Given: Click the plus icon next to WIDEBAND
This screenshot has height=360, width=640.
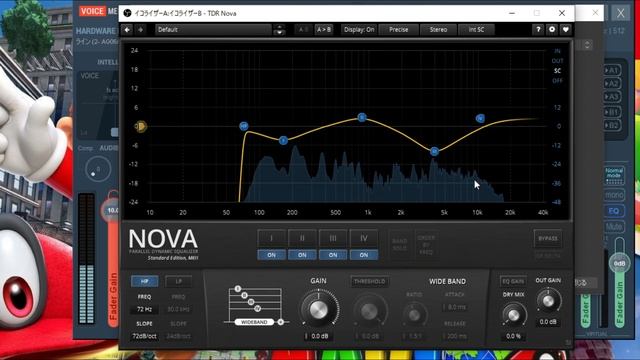Looking at the screenshot, I should tap(281, 322).
